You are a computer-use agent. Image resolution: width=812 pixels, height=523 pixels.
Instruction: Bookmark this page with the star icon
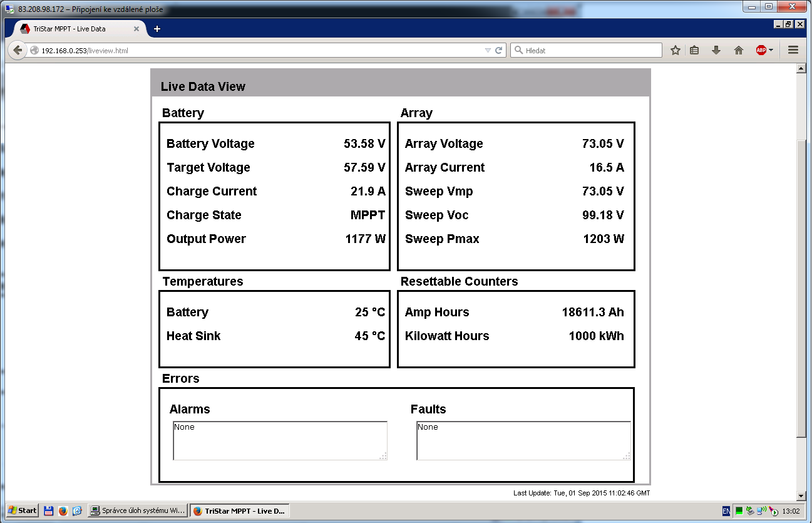click(x=675, y=51)
